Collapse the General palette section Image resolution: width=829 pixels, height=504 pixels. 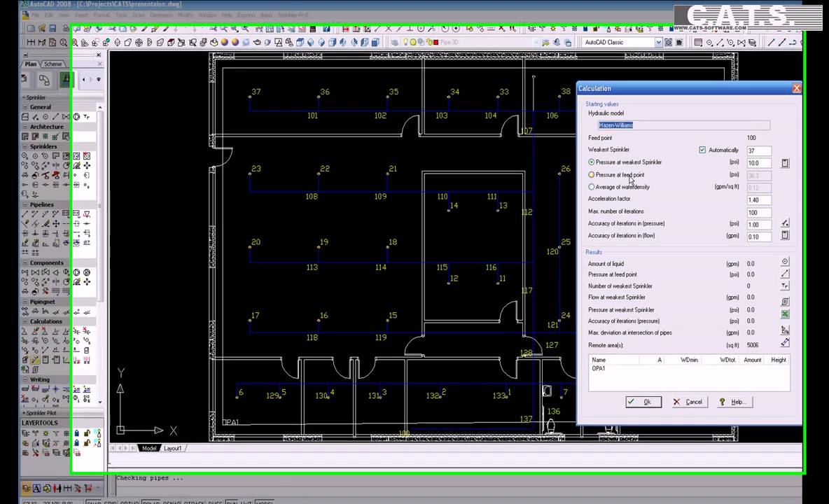click(x=25, y=106)
